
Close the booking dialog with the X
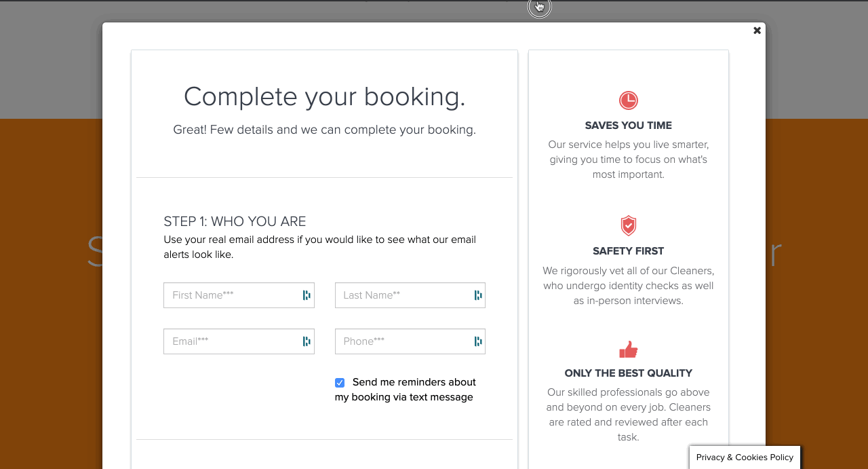pos(757,31)
